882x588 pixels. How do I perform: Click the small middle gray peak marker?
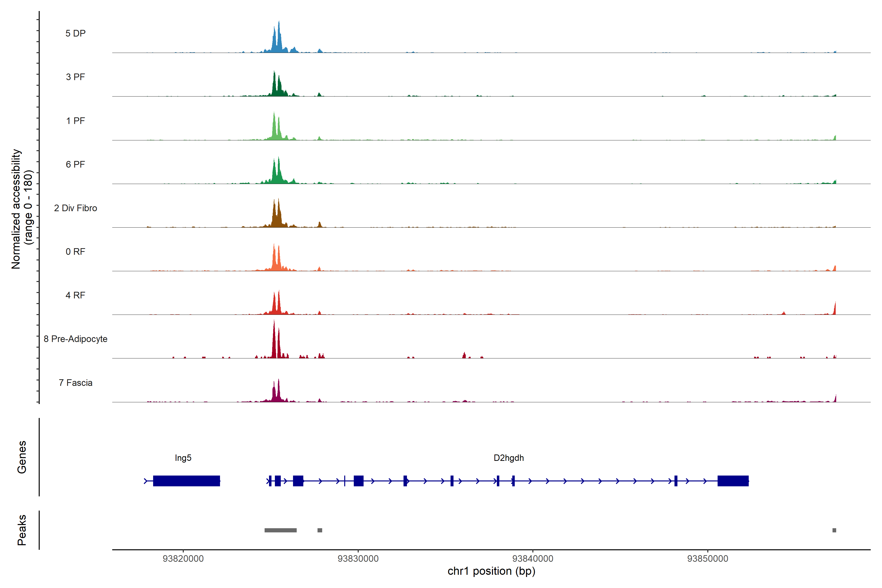click(319, 530)
